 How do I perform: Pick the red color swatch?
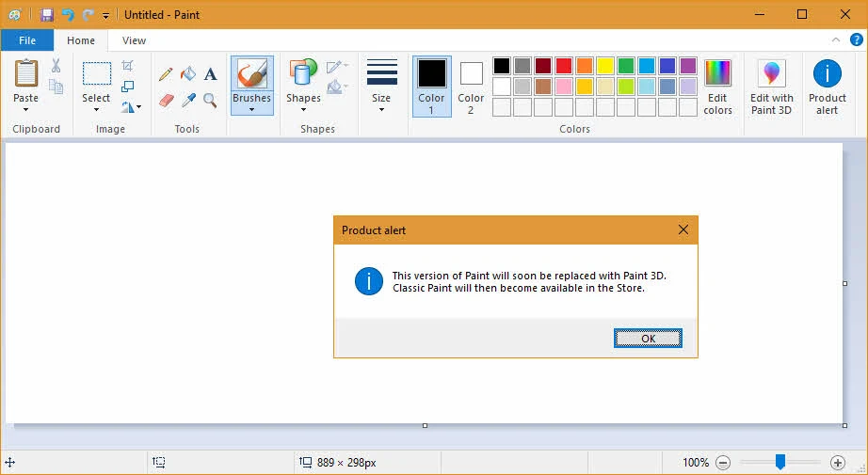[564, 66]
